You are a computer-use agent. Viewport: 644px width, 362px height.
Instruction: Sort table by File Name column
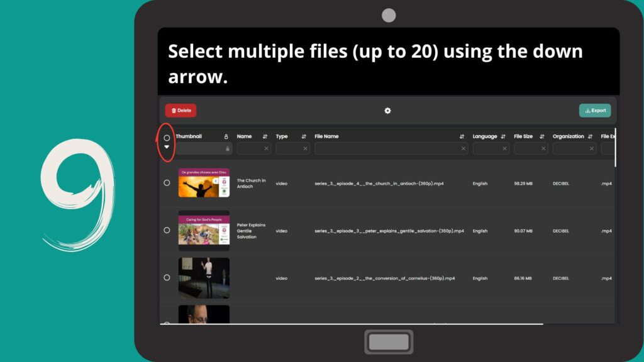click(x=462, y=136)
